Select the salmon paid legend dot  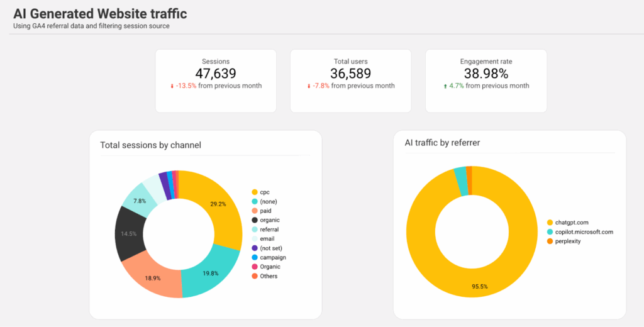(x=255, y=211)
